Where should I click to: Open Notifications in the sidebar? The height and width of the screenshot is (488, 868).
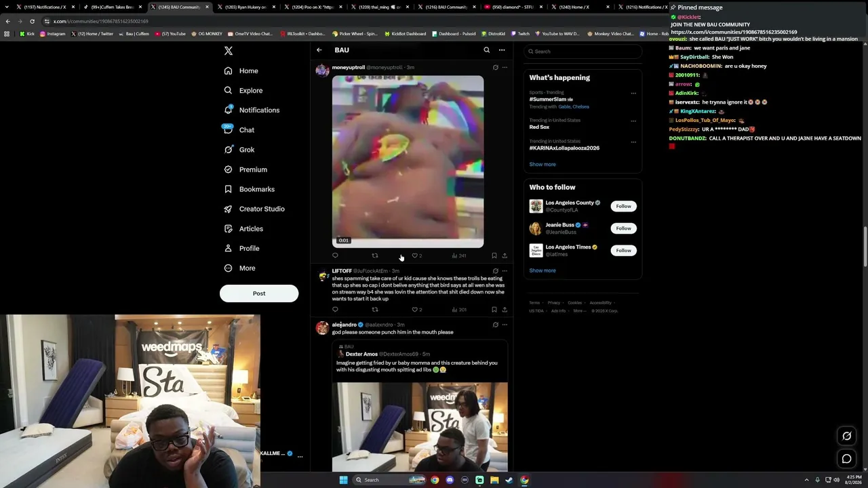coord(251,110)
